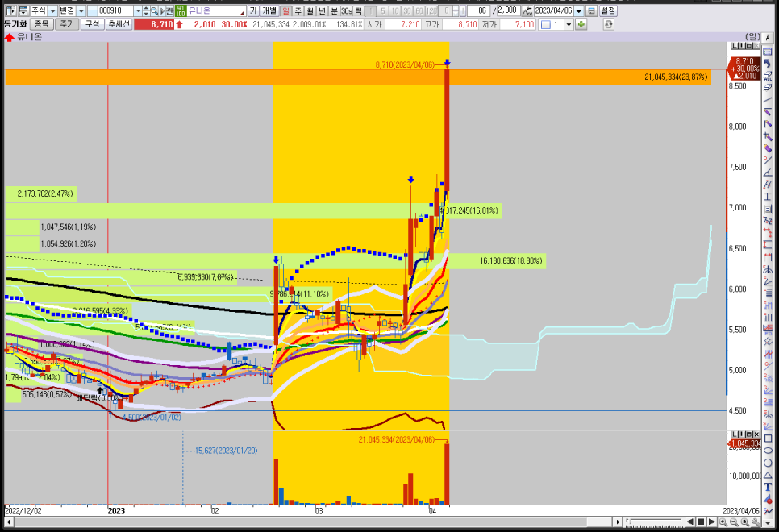
Task: Select the rectangle drawing tool
Action: point(768,438)
